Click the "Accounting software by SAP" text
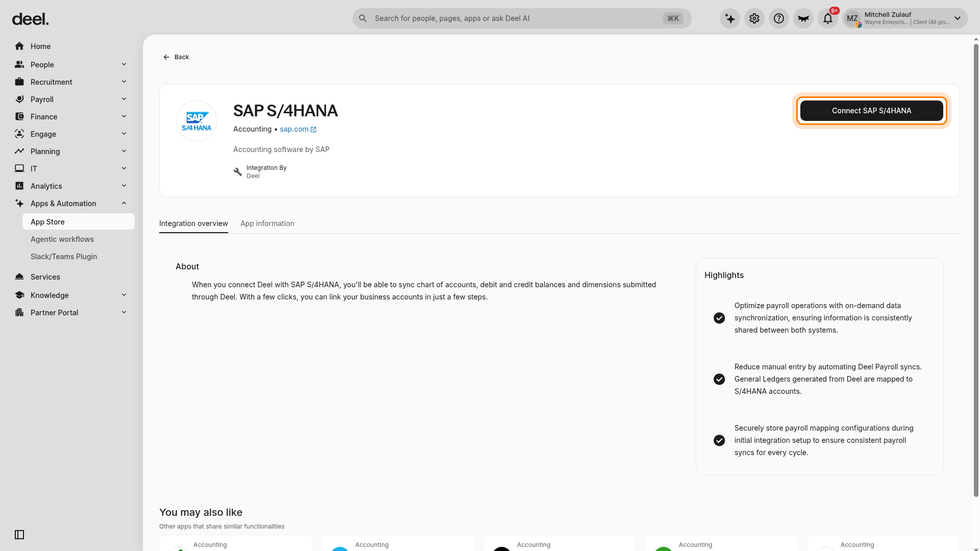980x551 pixels. tap(281, 149)
